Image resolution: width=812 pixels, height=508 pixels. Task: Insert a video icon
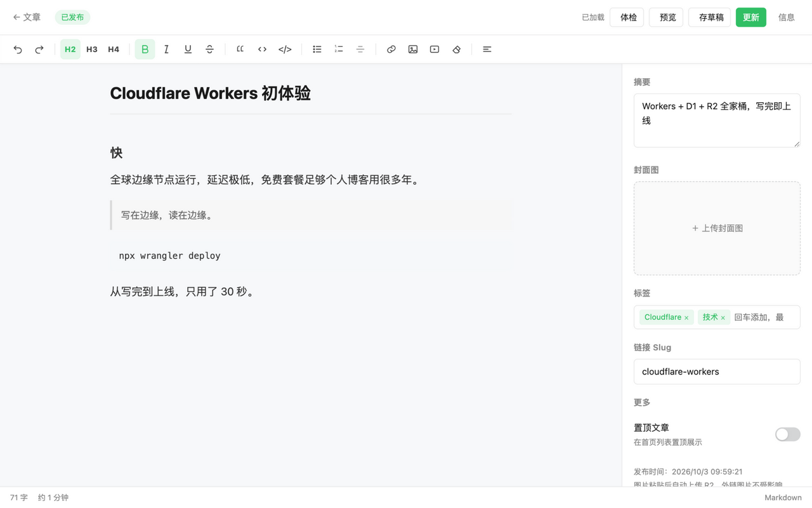(435, 49)
